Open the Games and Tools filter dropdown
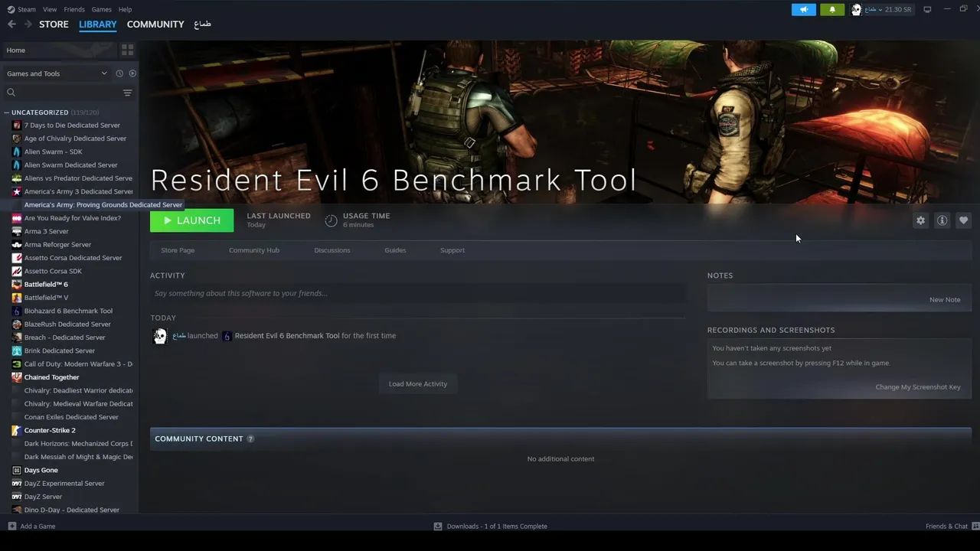Screen dimensions: 980x551 (57, 73)
